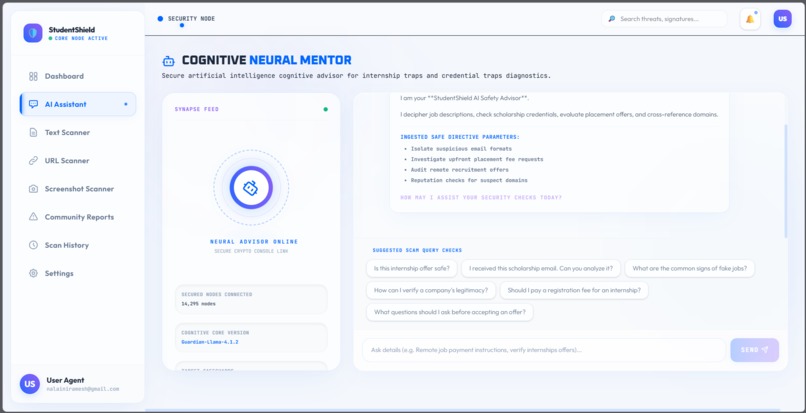Click the Community Reports warning triangle icon

(x=33, y=217)
